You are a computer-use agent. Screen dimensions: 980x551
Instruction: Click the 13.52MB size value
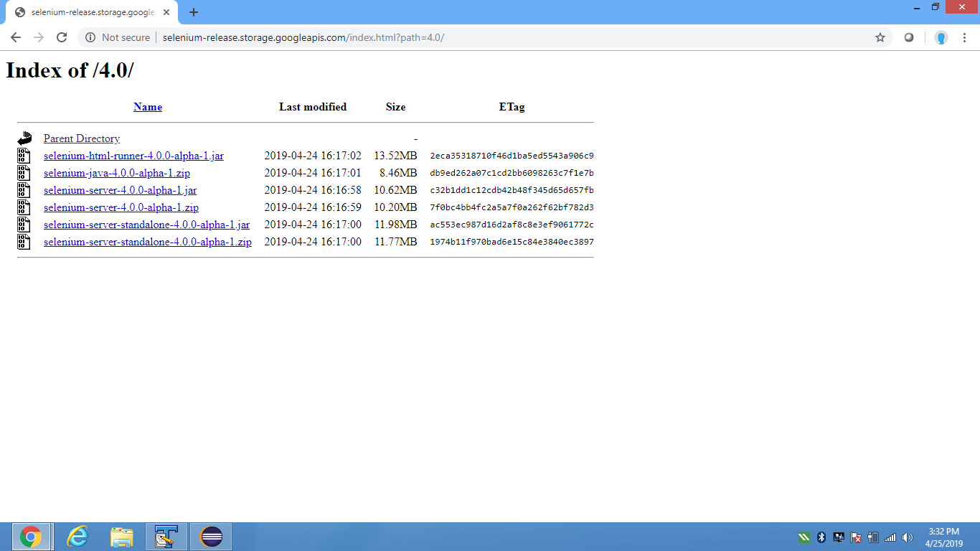coord(395,156)
